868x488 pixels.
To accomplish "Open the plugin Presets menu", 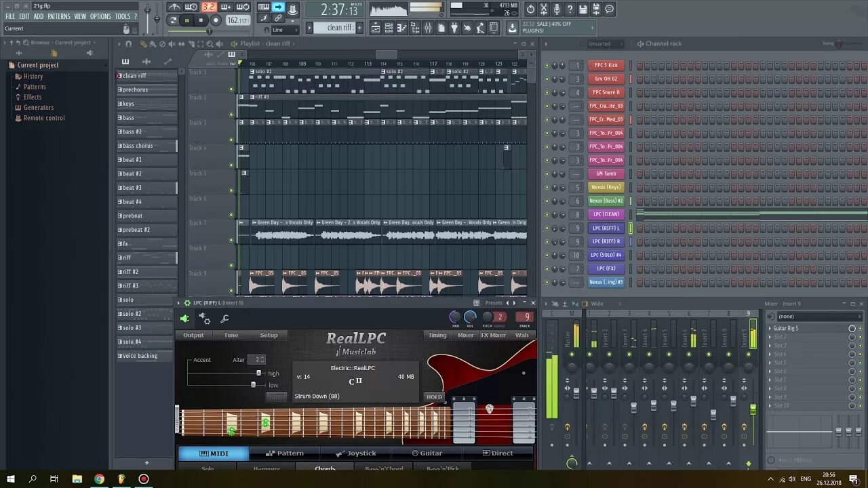I will click(x=494, y=303).
